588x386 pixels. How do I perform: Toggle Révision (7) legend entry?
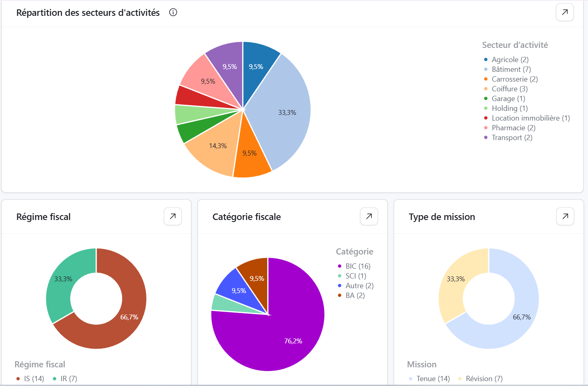click(x=481, y=379)
